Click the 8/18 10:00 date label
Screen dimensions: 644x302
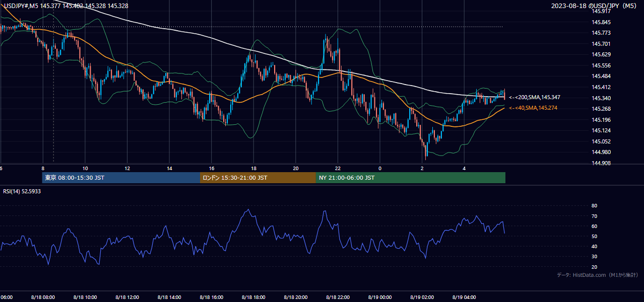pos(85,297)
